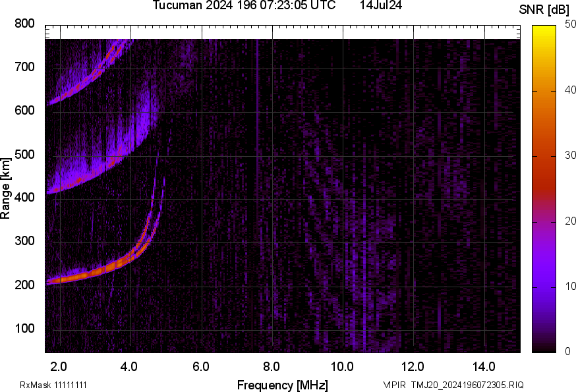Click the colorbar tick label '20'
This screenshot has width=576, height=392.
pos(570,221)
